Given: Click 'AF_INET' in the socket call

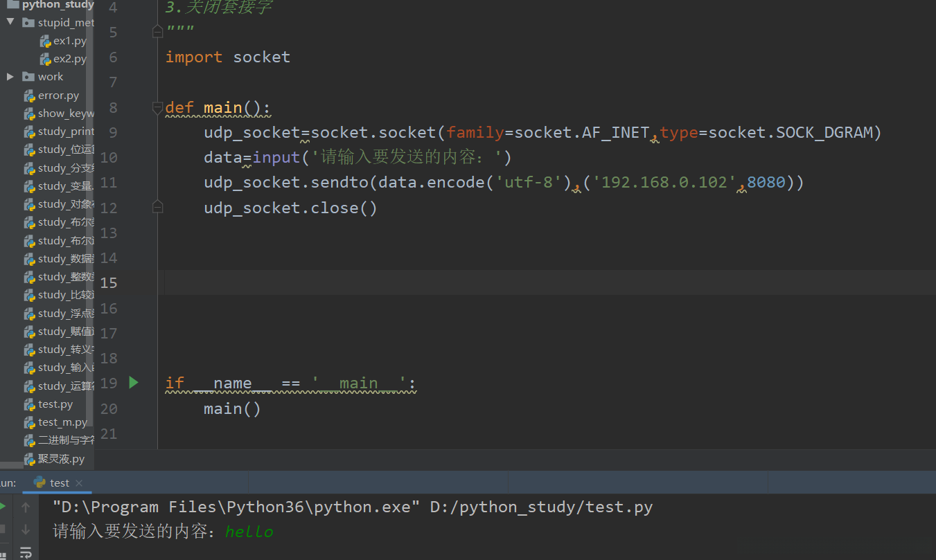Looking at the screenshot, I should tap(616, 132).
